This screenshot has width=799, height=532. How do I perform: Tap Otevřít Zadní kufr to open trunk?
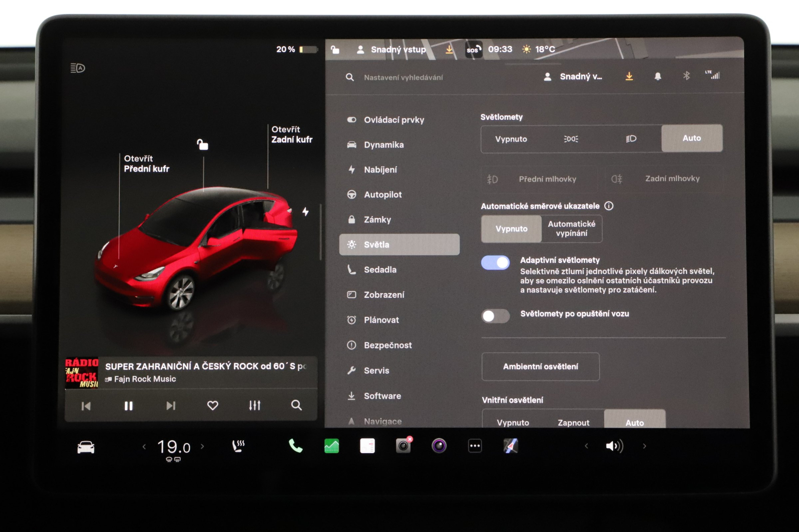coord(292,135)
